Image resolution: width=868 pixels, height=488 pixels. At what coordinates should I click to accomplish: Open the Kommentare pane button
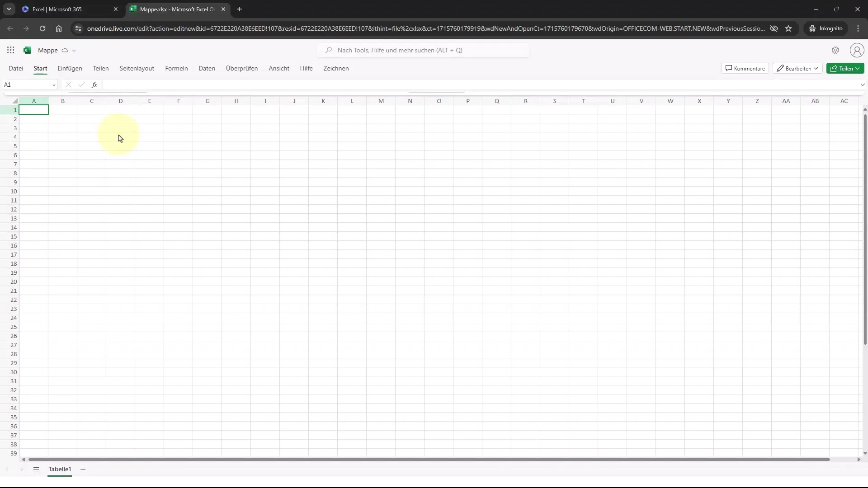745,68
